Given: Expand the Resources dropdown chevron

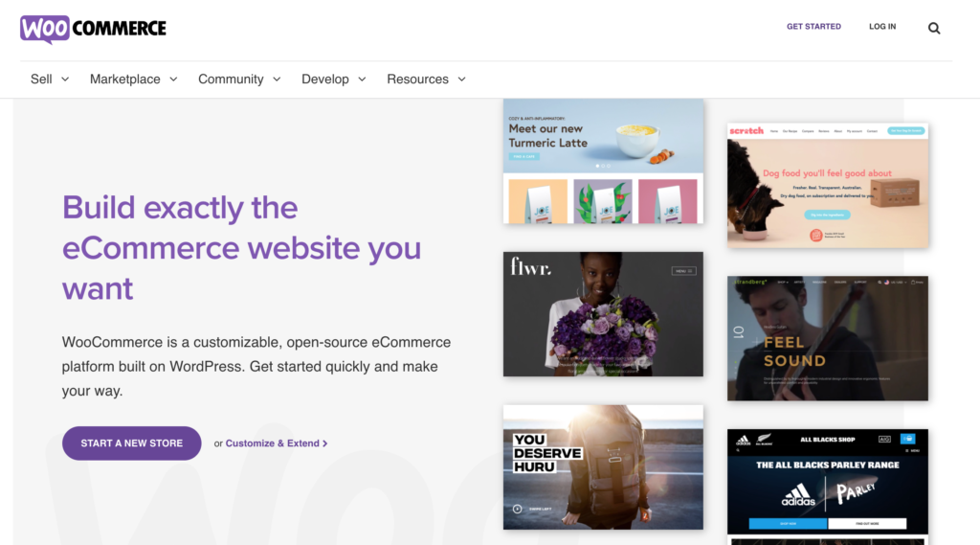Looking at the screenshot, I should coord(461,79).
